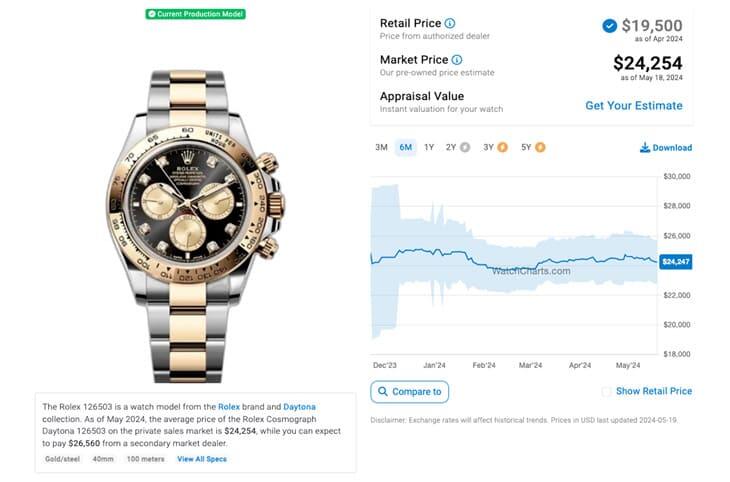730x482 pixels.
Task: Open Get Your Estimate link
Action: [x=633, y=105]
